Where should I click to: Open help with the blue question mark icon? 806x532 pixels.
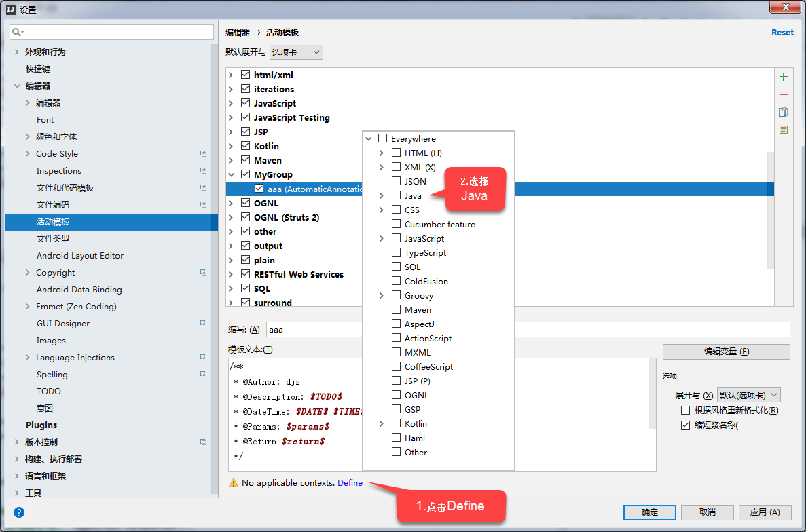(x=19, y=512)
